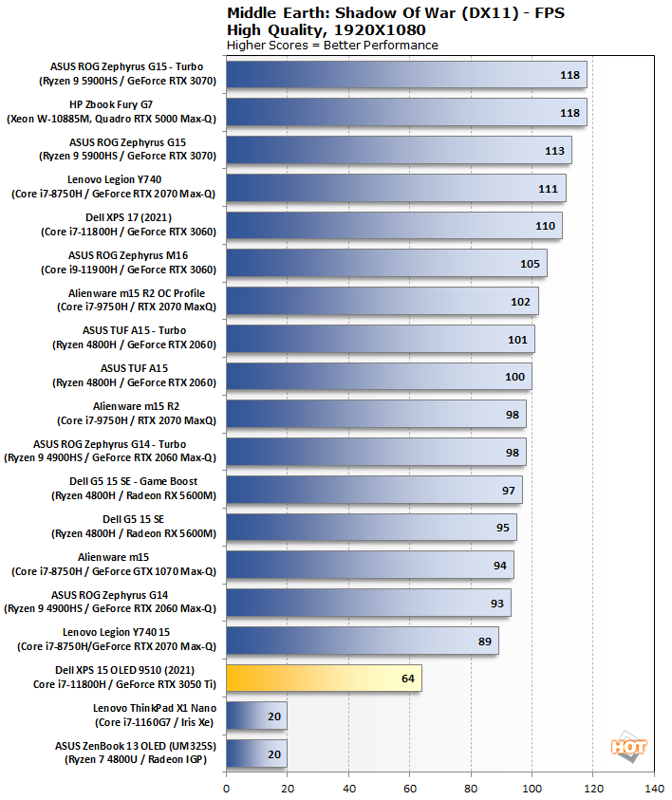Select the 'Lenovo Legion Y740 15' label
This screenshot has width=672, height=800.
click(117, 632)
